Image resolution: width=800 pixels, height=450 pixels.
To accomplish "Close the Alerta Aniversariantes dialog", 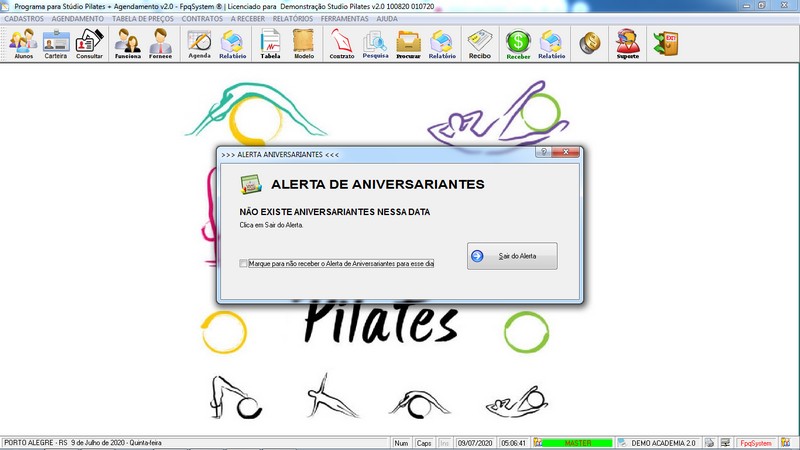I will [565, 152].
